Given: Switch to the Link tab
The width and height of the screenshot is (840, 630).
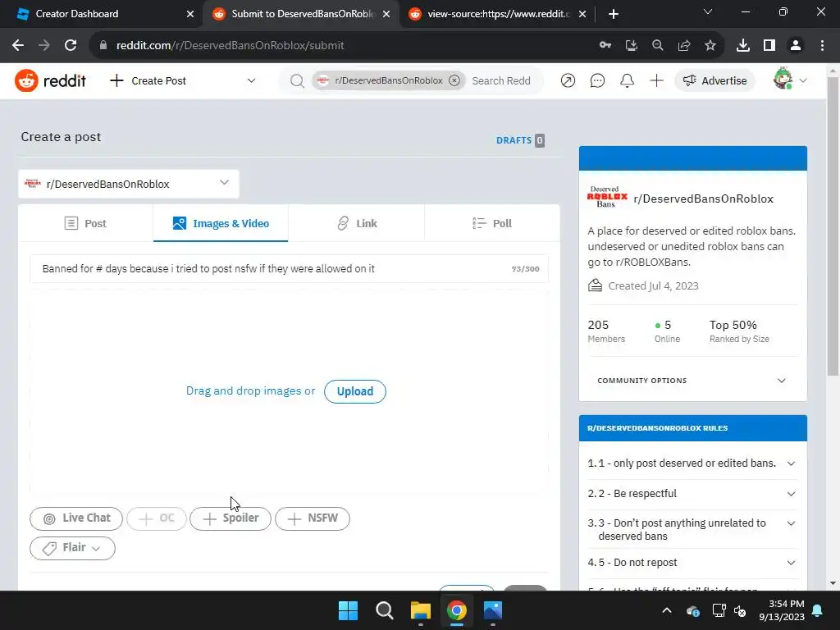Looking at the screenshot, I should click(x=356, y=223).
